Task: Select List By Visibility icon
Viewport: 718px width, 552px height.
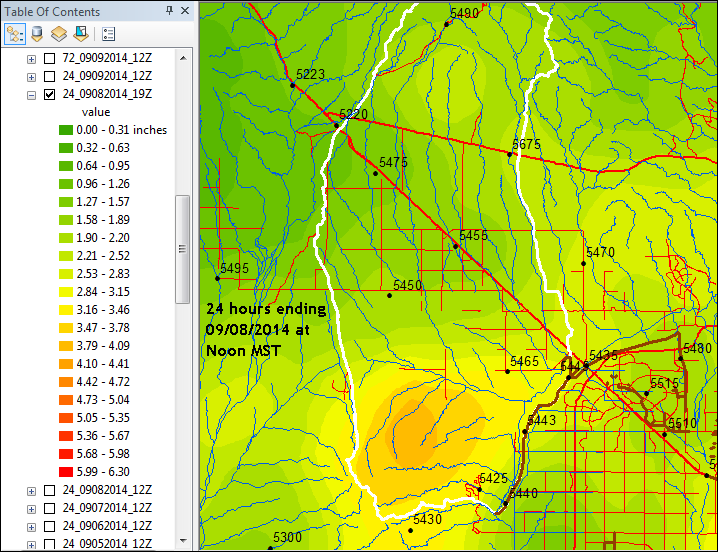Action: point(59,34)
